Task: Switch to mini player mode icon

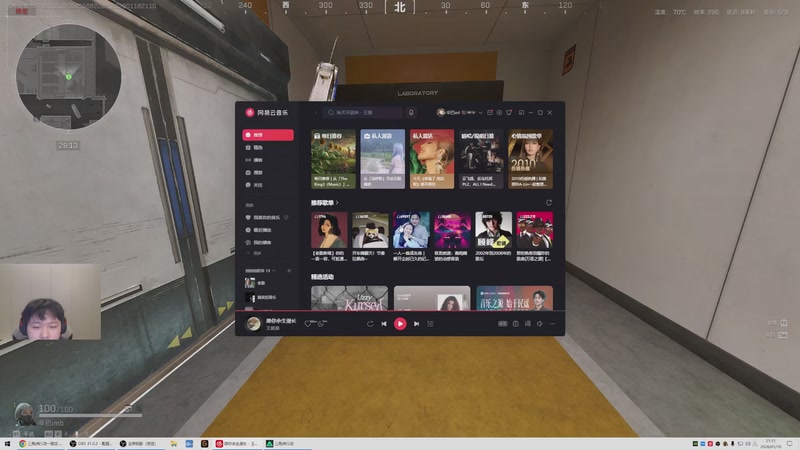Action: [521, 112]
